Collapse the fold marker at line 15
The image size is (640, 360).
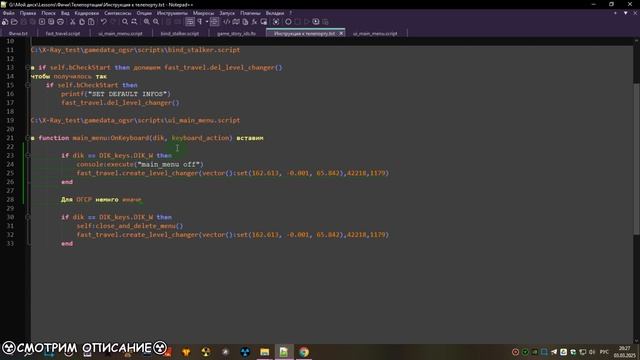pyautogui.click(x=28, y=85)
